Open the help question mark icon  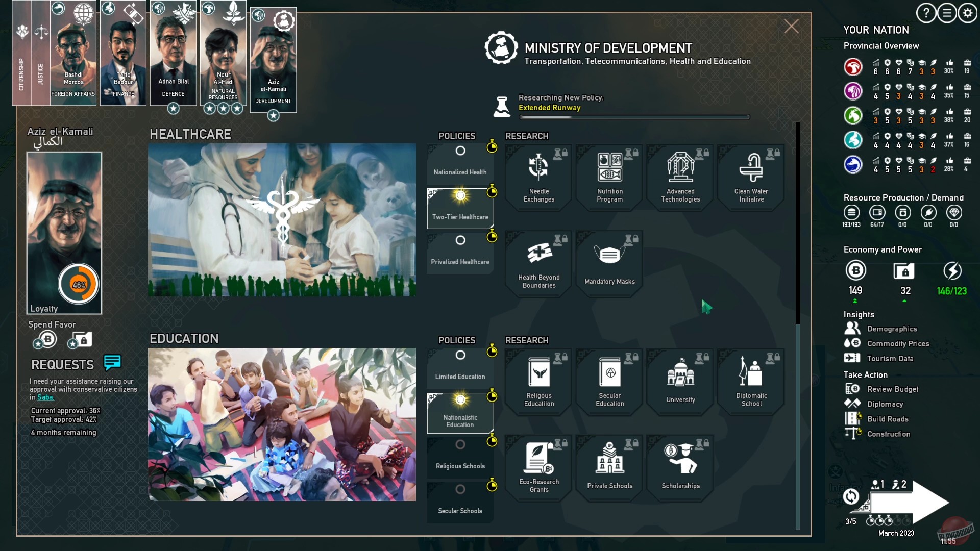tap(925, 13)
